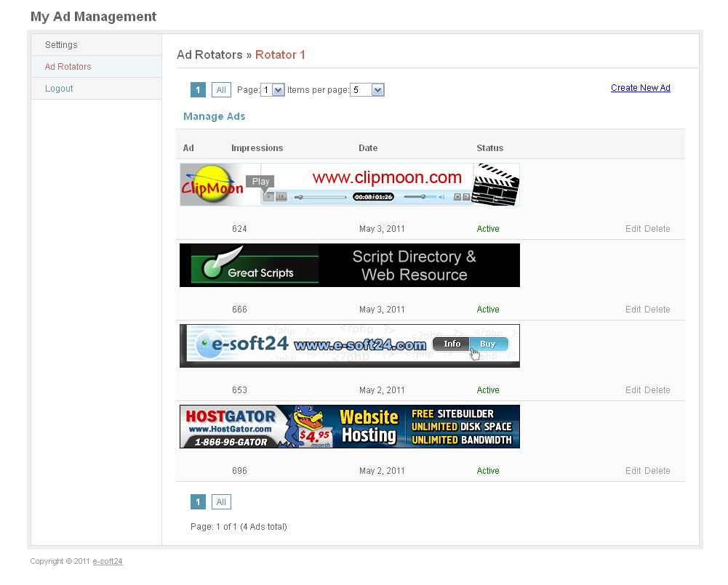728x585 pixels.
Task: Select Ad Rotators in sidebar
Action: pyautogui.click(x=68, y=67)
